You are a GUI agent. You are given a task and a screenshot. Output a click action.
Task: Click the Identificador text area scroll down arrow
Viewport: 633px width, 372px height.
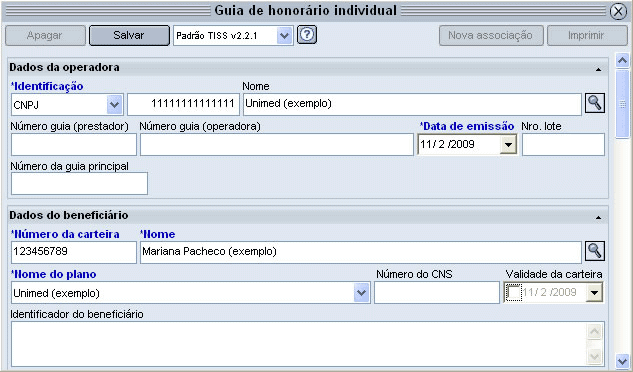pyautogui.click(x=594, y=356)
